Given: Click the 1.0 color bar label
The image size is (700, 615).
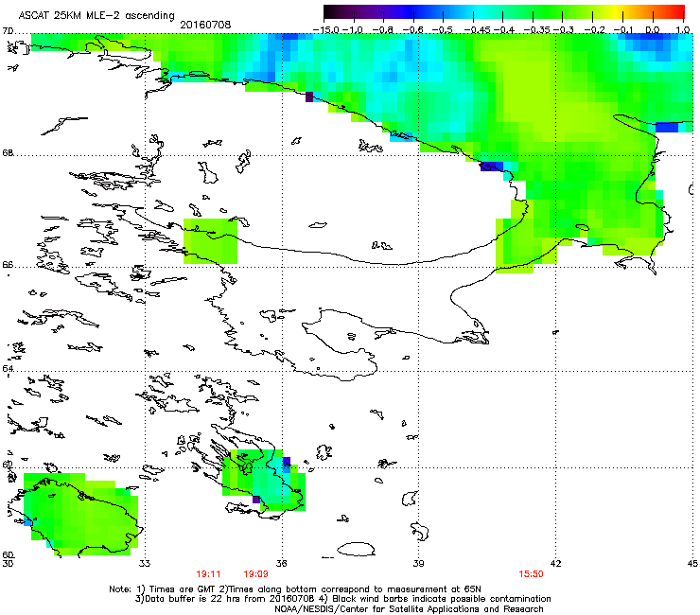Looking at the screenshot, I should tap(683, 30).
